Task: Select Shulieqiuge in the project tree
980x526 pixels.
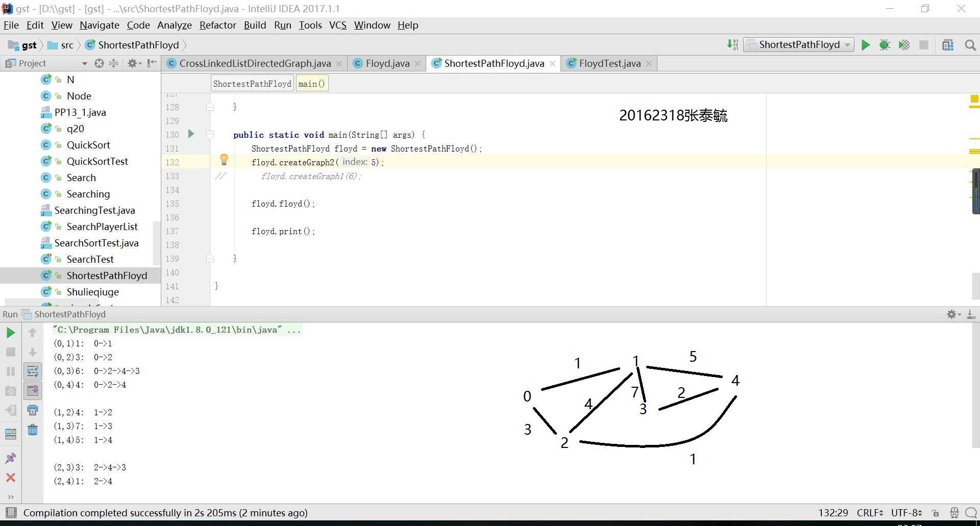Action: pos(92,292)
